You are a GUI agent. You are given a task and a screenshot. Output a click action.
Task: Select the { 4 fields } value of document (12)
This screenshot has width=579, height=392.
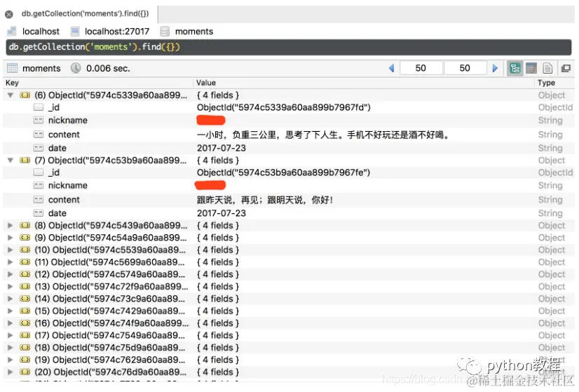pos(218,274)
